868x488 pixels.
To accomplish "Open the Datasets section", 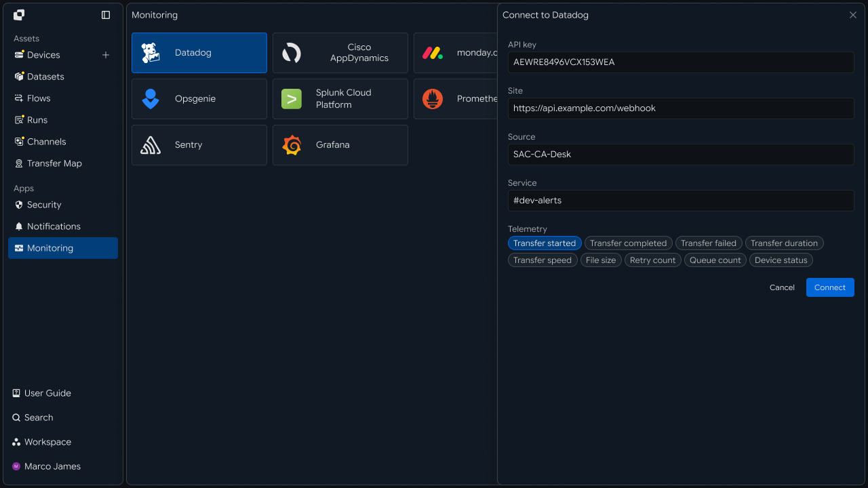I will [45, 77].
